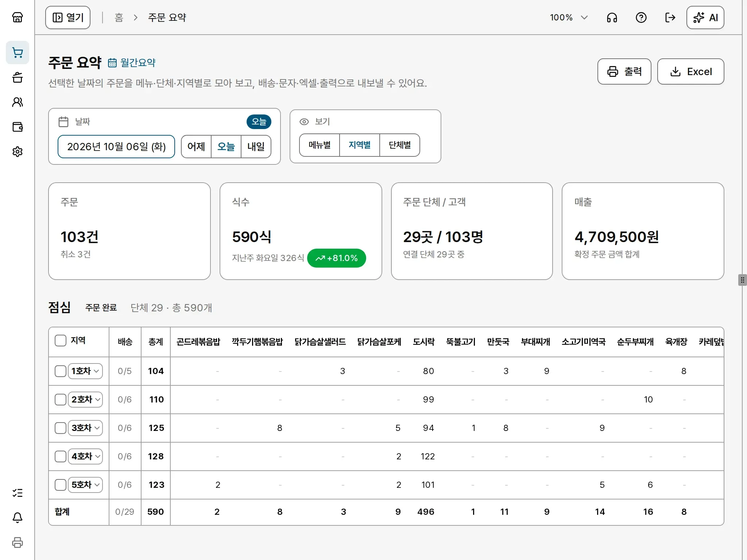The height and width of the screenshot is (560, 747).
Task: Expand the 2호차 route dropdown
Action: pos(85,400)
